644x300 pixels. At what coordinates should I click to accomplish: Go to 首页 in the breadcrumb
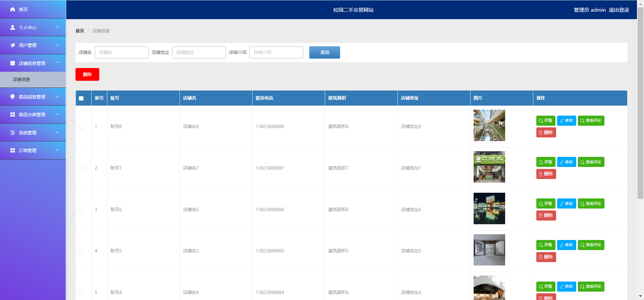[x=80, y=31]
